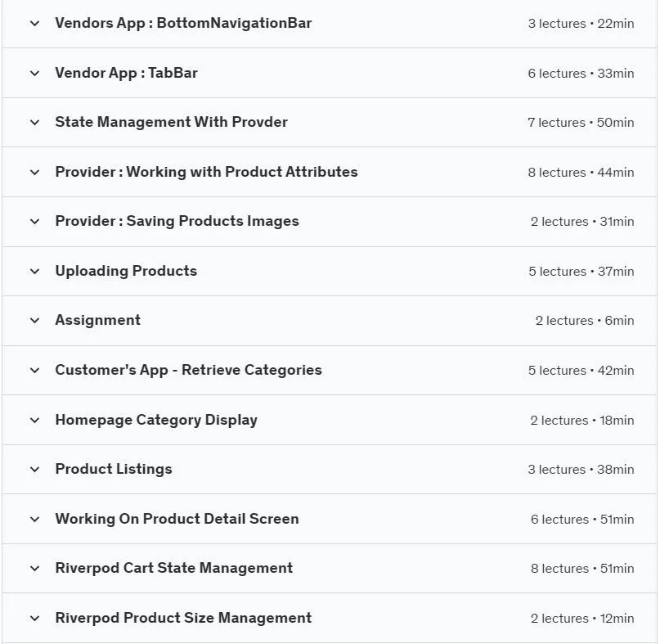The image size is (660, 644).
Task: Click the chevron icon beside Uploading Products
Action: (x=35, y=271)
